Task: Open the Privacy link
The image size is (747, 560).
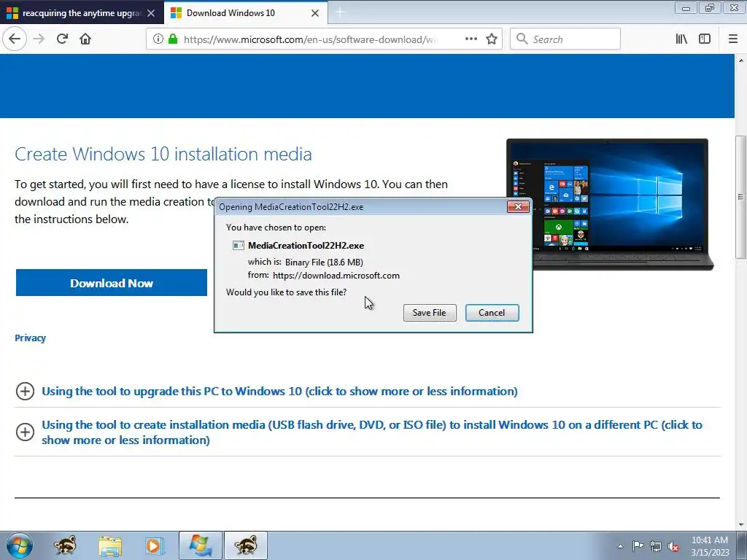Action: pos(30,338)
